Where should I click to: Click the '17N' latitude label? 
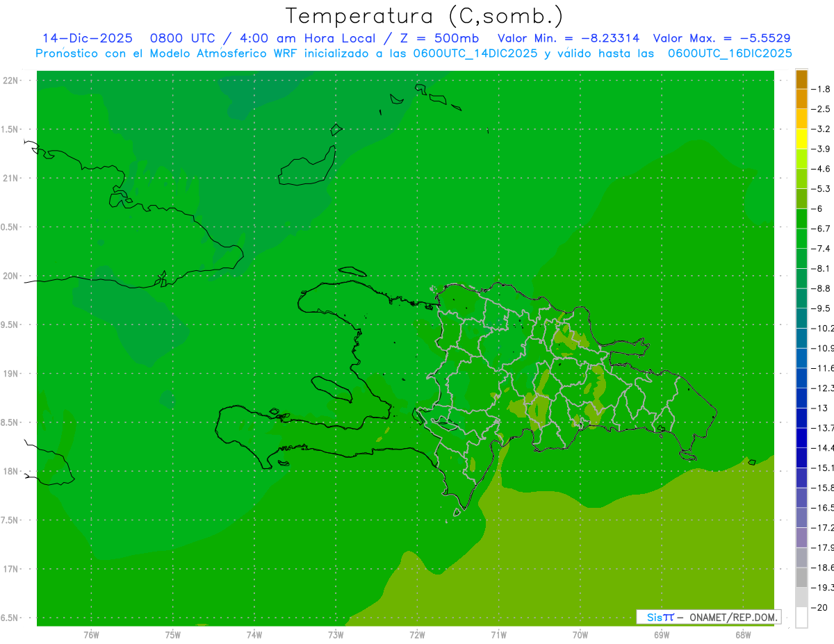tap(11, 569)
